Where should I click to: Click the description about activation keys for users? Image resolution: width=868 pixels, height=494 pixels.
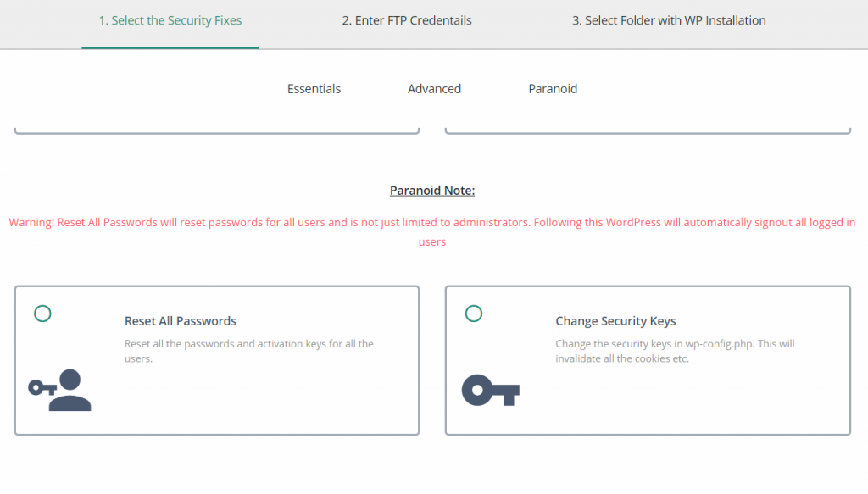pyautogui.click(x=249, y=351)
